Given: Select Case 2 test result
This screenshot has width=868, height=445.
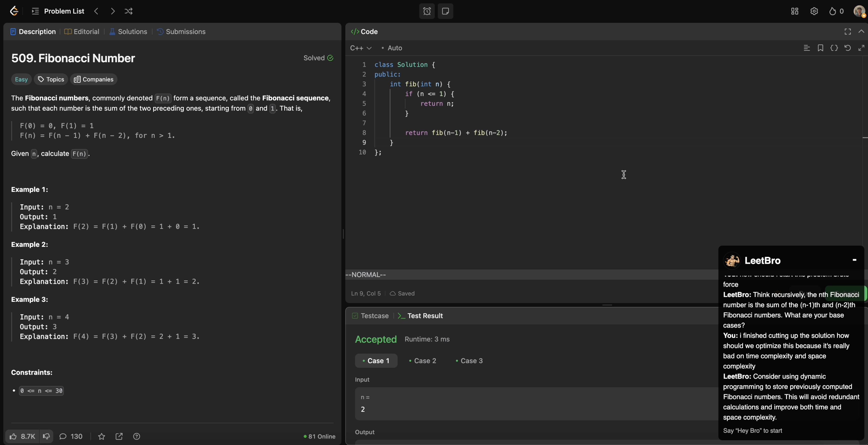Looking at the screenshot, I should pos(423,361).
